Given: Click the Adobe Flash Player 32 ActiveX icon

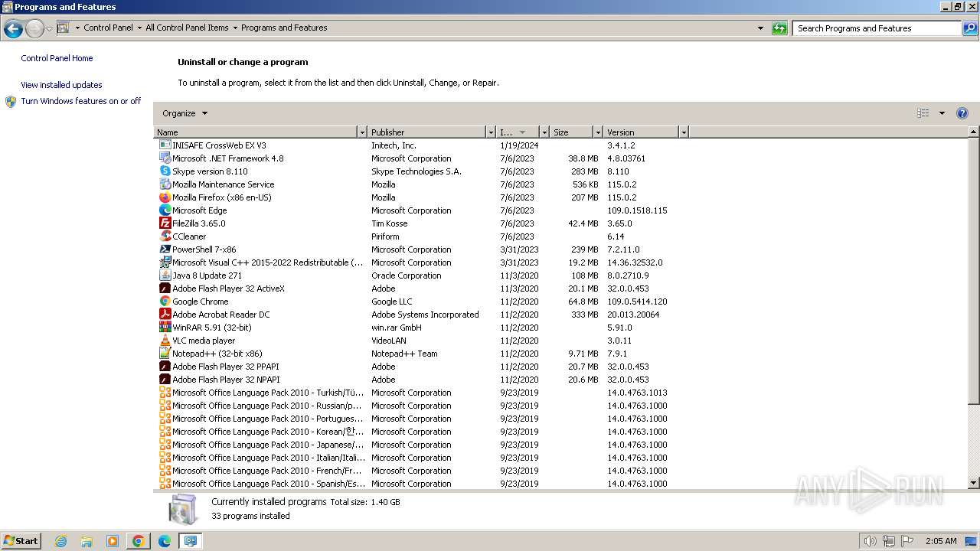Looking at the screenshot, I should pyautogui.click(x=165, y=289).
